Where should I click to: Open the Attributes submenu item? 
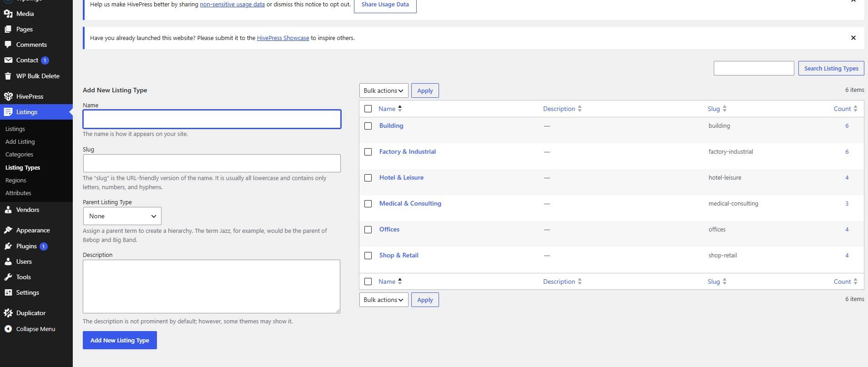(x=18, y=193)
